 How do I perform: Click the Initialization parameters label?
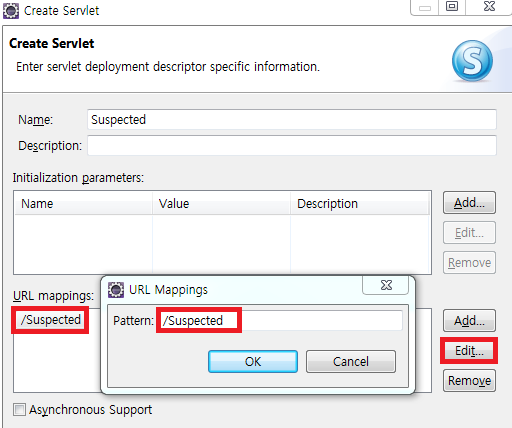tap(78, 178)
